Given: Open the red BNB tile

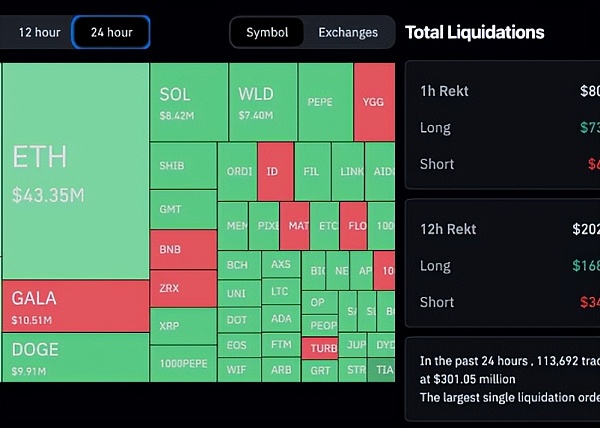Looking at the screenshot, I should (183, 249).
